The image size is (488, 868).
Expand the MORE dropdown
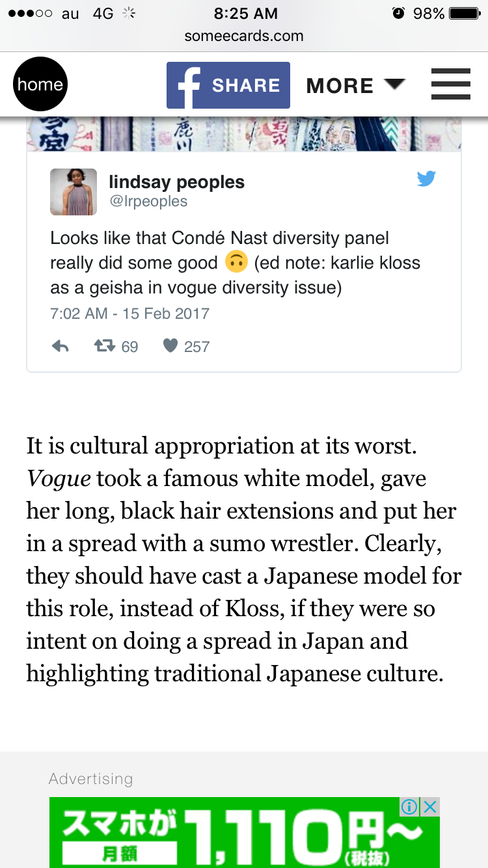click(x=356, y=85)
